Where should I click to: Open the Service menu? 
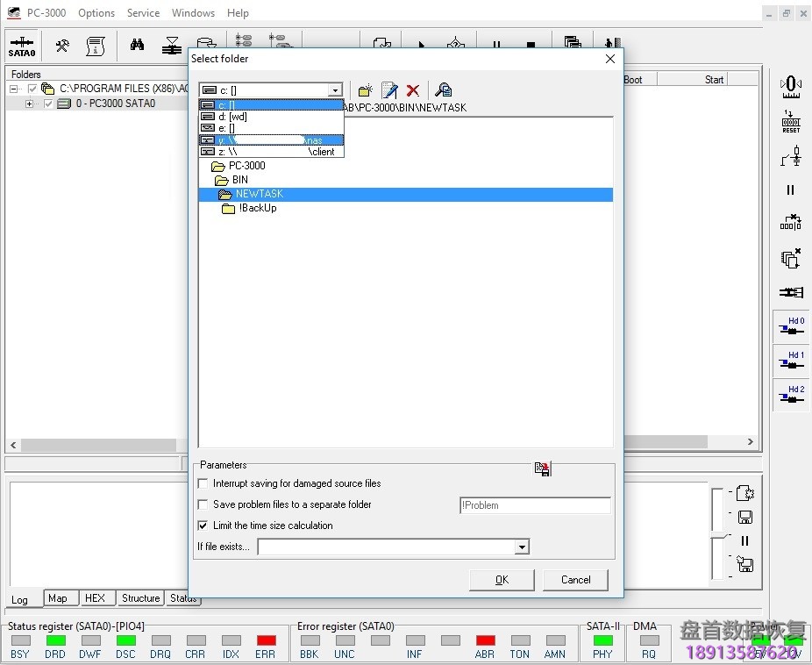coord(143,13)
